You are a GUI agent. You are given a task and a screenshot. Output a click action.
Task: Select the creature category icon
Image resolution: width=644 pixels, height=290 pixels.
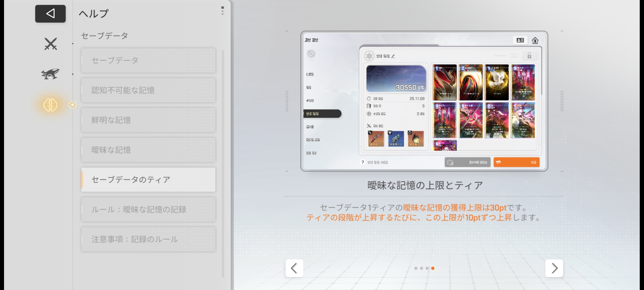[x=51, y=74]
